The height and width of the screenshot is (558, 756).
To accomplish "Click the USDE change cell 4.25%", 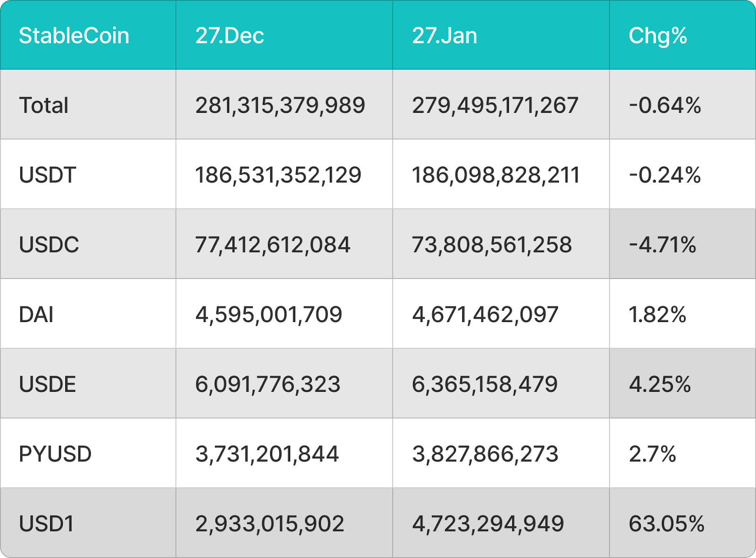I will (660, 384).
